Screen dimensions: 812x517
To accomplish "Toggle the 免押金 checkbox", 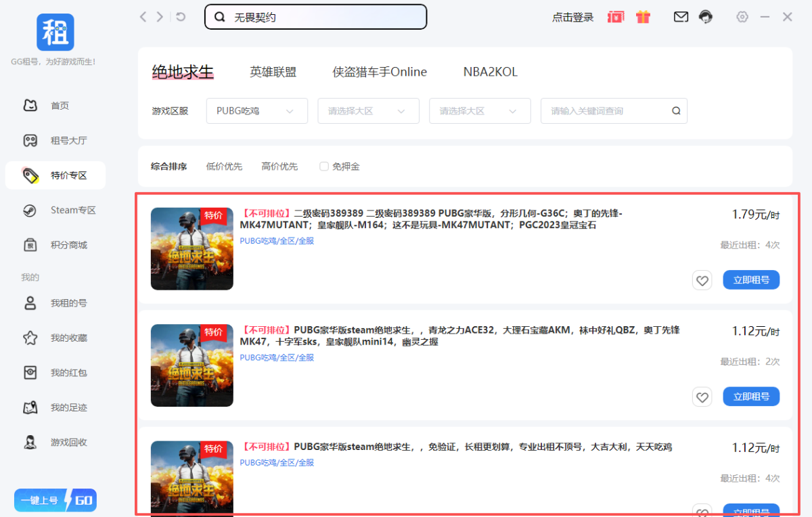I will tap(324, 166).
